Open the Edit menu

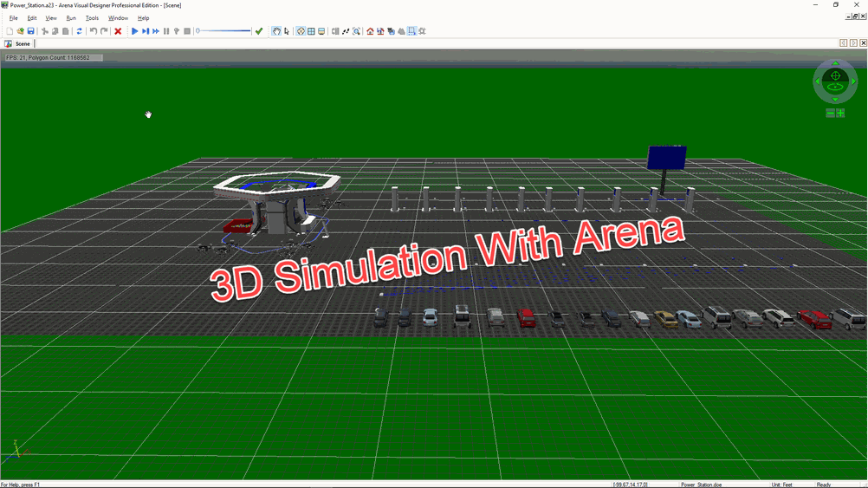[31, 18]
